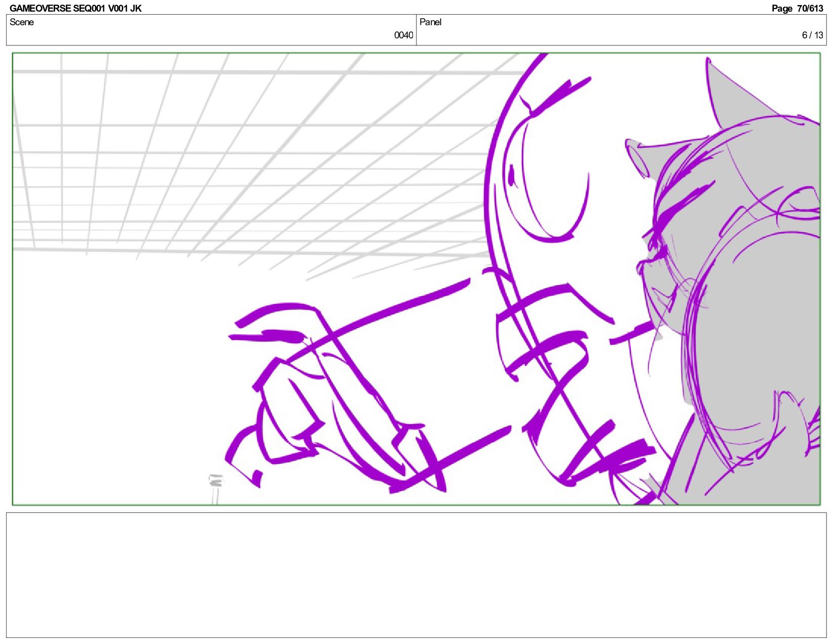Viewport: 834px width, 644px height.
Task: Click the empty notes box below the panel
Action: (416, 575)
